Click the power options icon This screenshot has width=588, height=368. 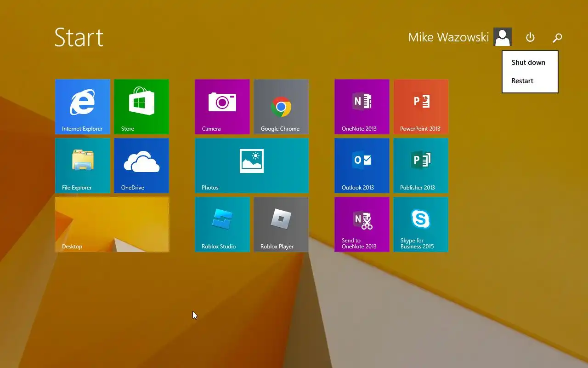click(530, 37)
